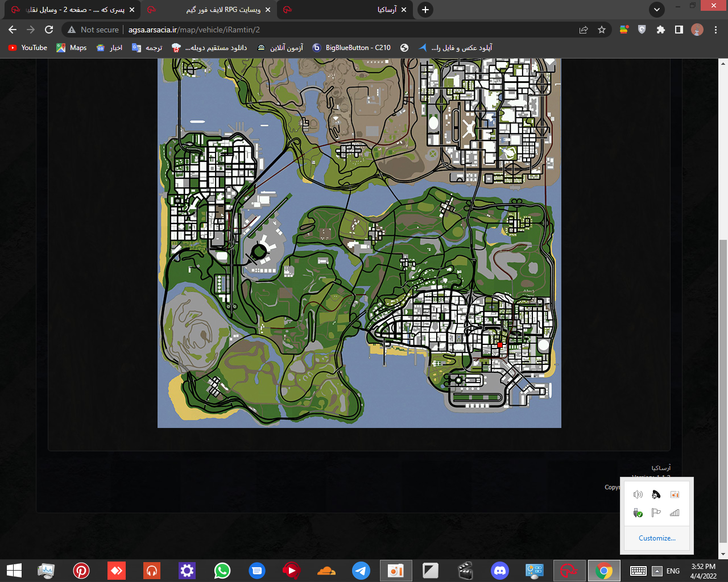Open the Not secure site info
Viewport: 728px width, 582px height.
[x=93, y=30]
